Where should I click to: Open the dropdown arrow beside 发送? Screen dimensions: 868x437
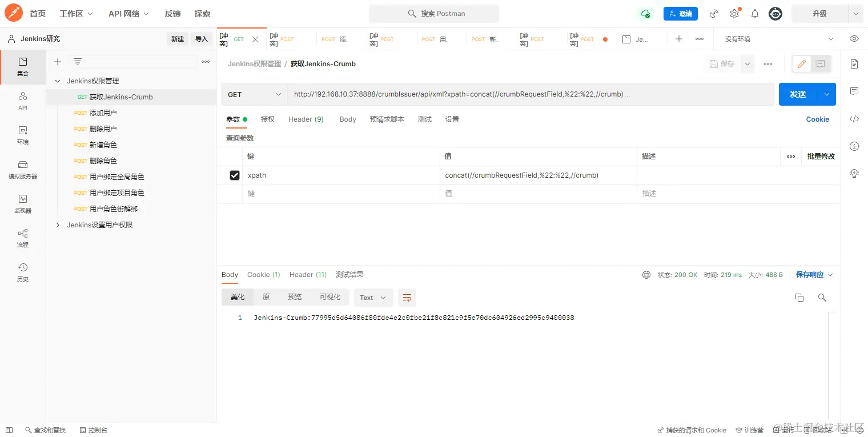[x=826, y=94]
